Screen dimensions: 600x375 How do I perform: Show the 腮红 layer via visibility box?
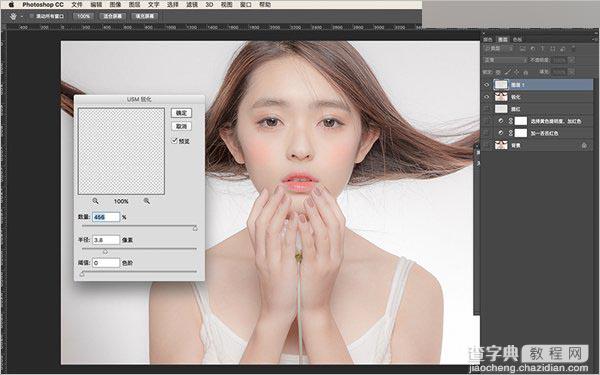[487, 109]
